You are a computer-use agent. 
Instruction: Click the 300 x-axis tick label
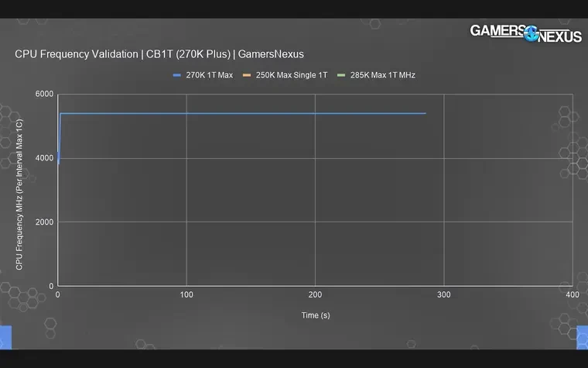pos(443,294)
